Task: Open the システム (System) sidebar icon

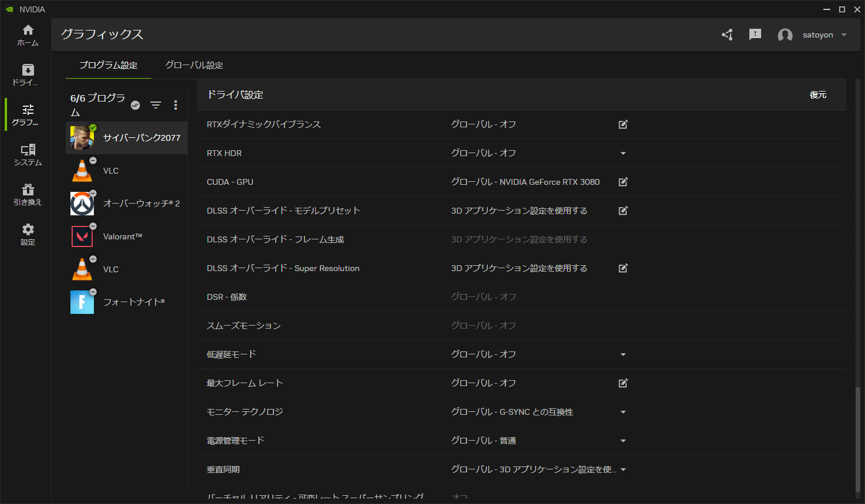Action: [28, 155]
